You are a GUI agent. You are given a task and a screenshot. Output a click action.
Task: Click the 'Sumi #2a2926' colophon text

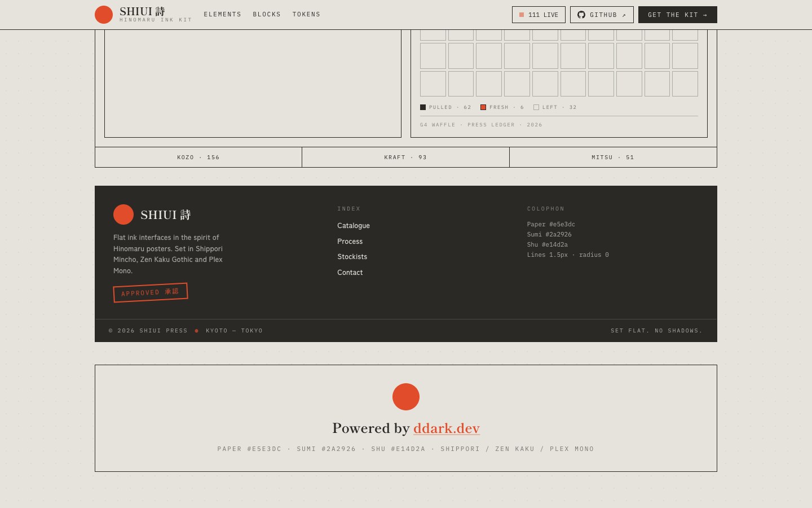point(549,235)
